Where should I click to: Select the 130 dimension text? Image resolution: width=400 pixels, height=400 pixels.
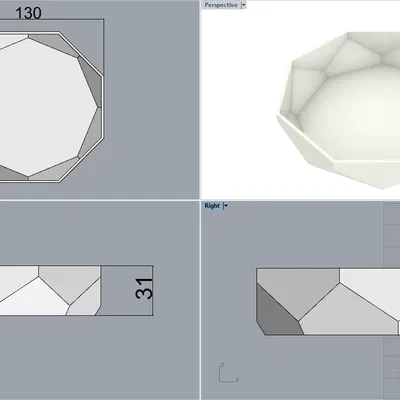click(28, 13)
